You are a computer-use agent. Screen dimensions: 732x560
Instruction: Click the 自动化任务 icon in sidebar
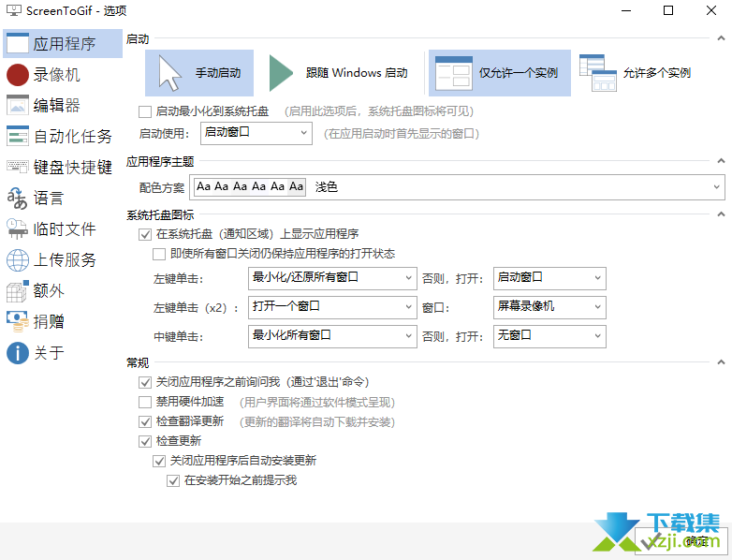tap(18, 137)
